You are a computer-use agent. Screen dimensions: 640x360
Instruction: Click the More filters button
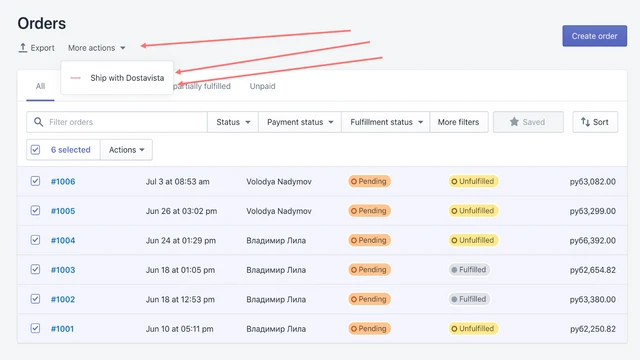(x=458, y=122)
